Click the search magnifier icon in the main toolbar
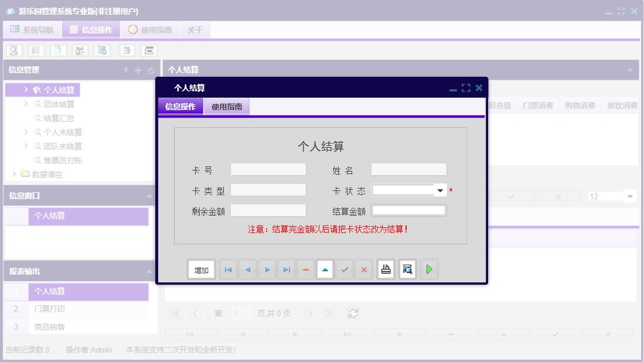 click(x=13, y=50)
